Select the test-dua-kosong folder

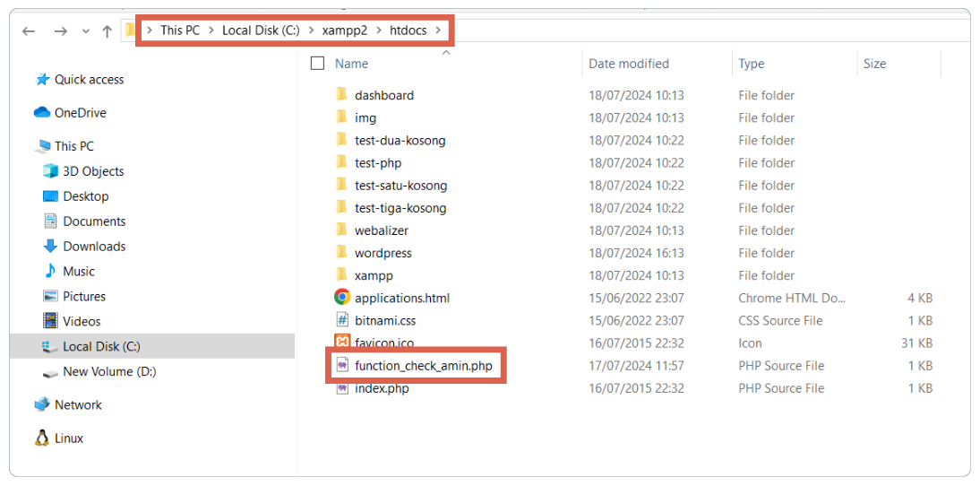click(x=400, y=140)
